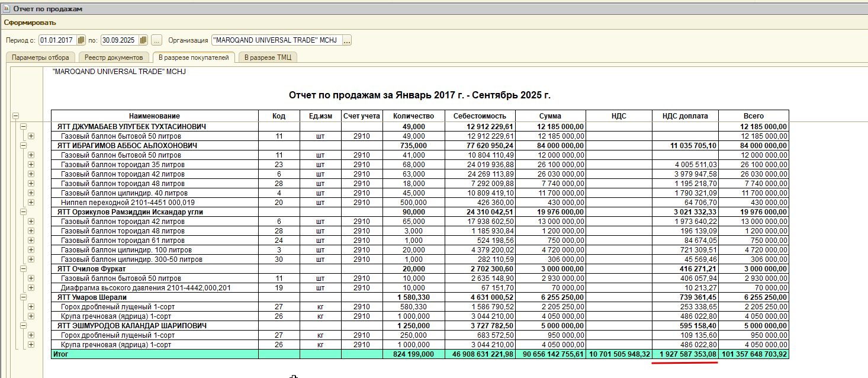The width and height of the screenshot is (868, 378).
Task: Select total Количество value 824 199,000
Action: click(413, 354)
